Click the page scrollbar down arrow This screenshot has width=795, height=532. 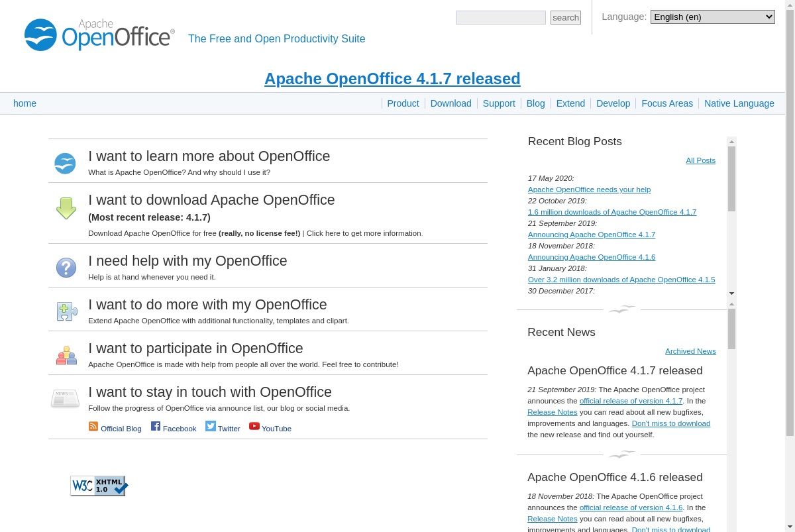pos(790,527)
